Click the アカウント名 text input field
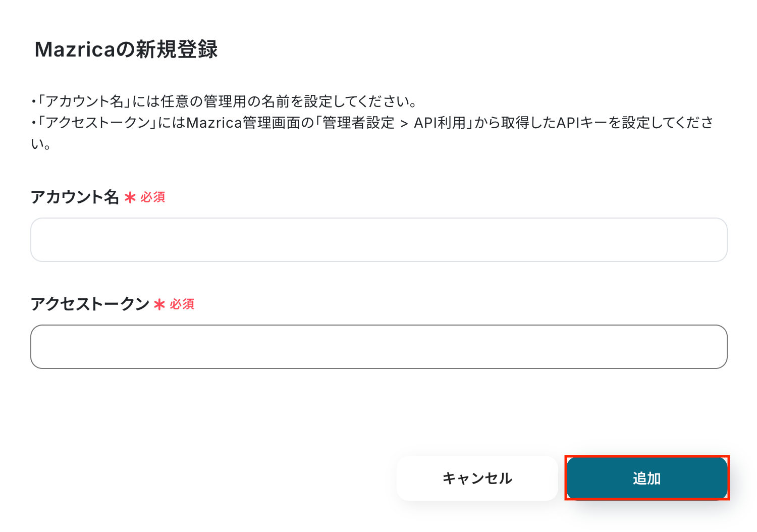The image size is (757, 532). coord(379,240)
